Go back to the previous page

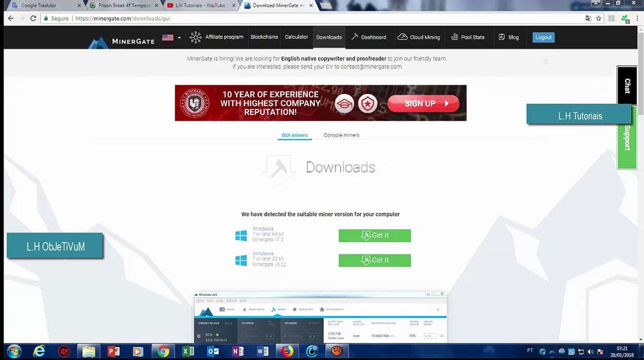point(11,18)
